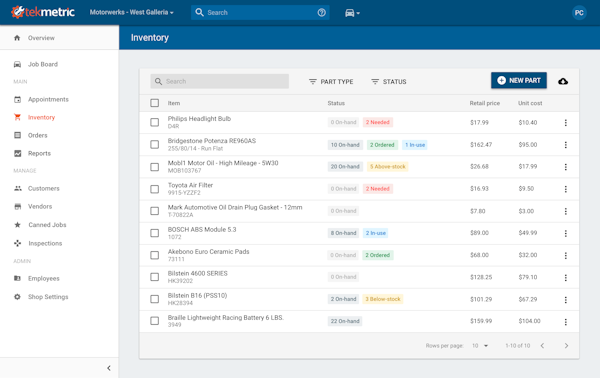
Task: Open the PC user avatar menu
Action: (x=579, y=13)
